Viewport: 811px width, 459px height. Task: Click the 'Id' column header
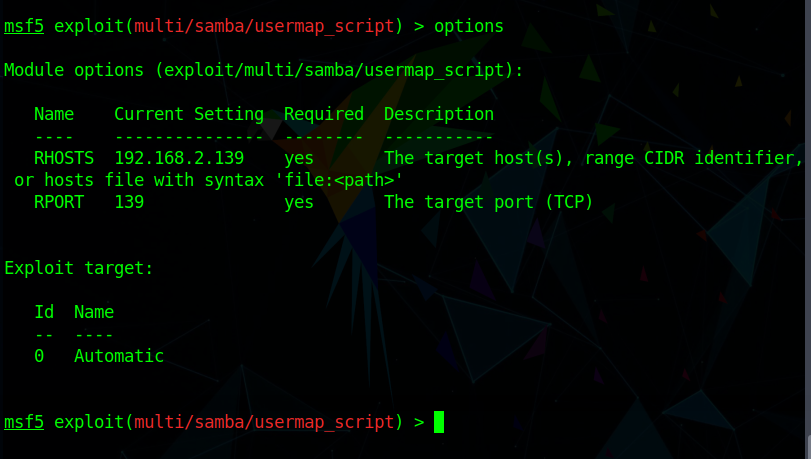[x=44, y=312]
